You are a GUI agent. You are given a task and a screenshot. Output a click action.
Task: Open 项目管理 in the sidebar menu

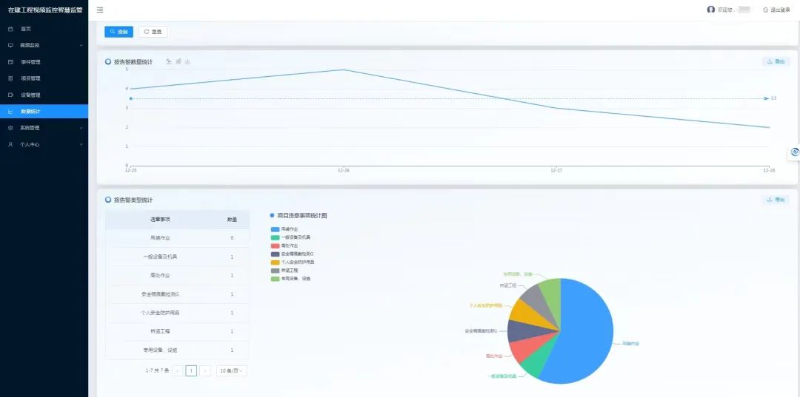pos(44,79)
